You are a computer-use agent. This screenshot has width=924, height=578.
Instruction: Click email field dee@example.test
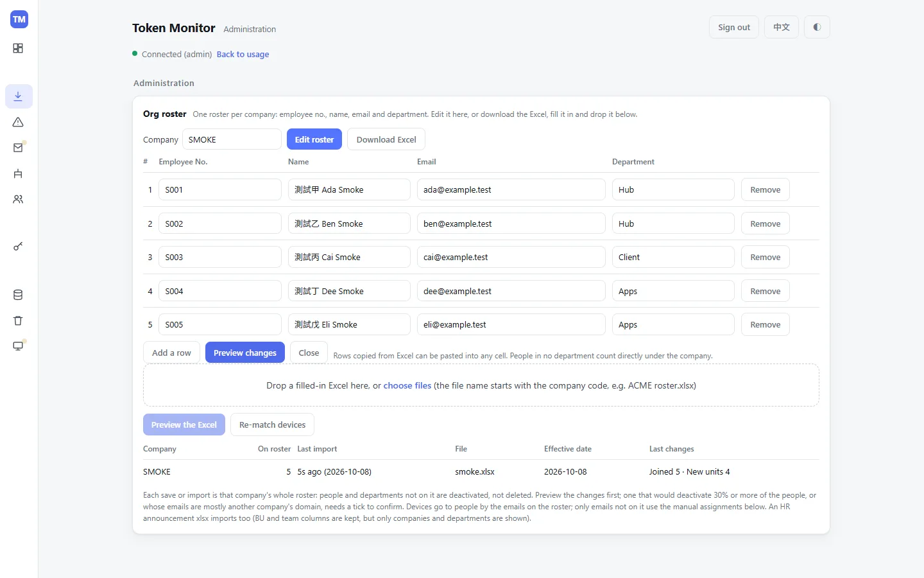coord(511,291)
